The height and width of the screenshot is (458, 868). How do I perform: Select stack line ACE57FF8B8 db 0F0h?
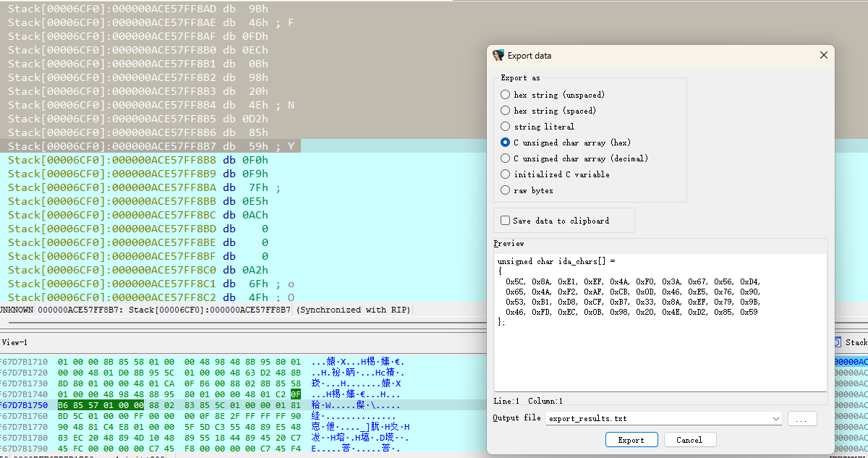click(x=138, y=160)
